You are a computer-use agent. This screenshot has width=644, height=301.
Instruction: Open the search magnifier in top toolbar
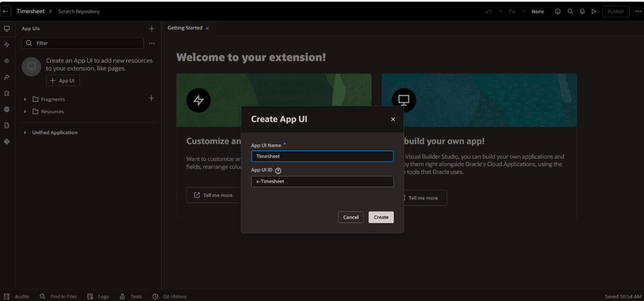point(570,12)
